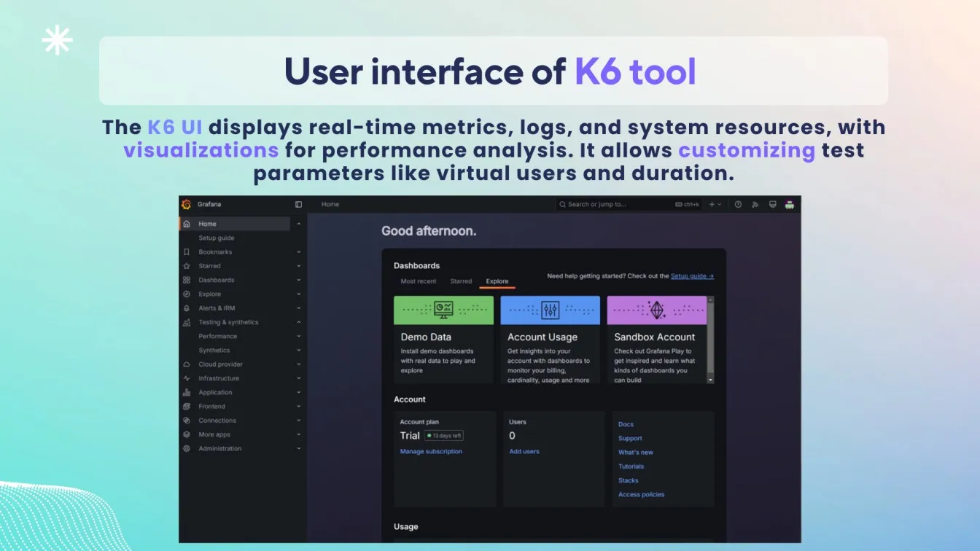980x551 pixels.
Task: Open the plus New dropdown in top bar
Action: (715, 205)
